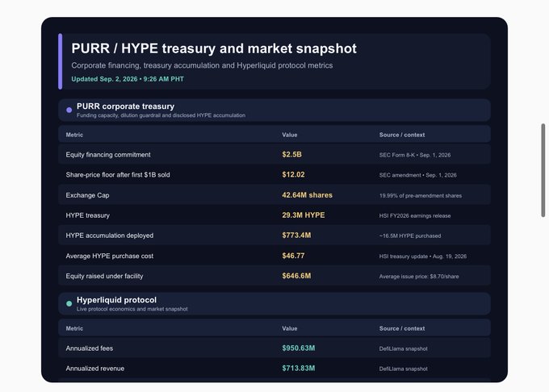This screenshot has height=392, width=549.
Task: Click the '$46.77' value
Action: click(293, 256)
